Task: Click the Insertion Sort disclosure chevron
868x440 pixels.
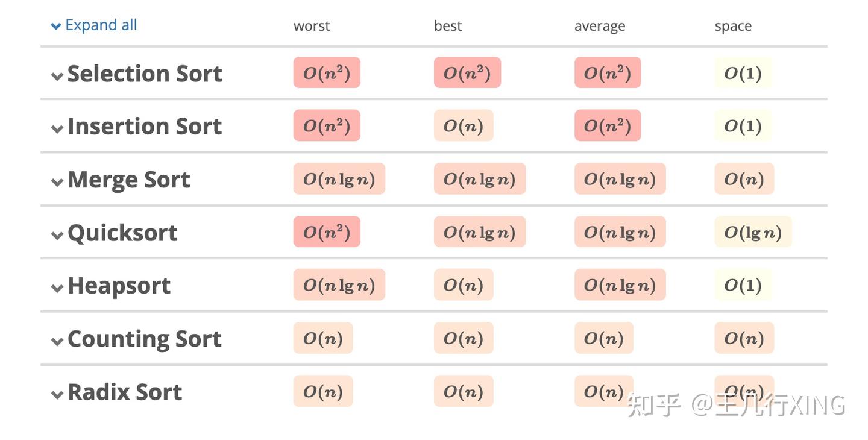Action: 57,128
